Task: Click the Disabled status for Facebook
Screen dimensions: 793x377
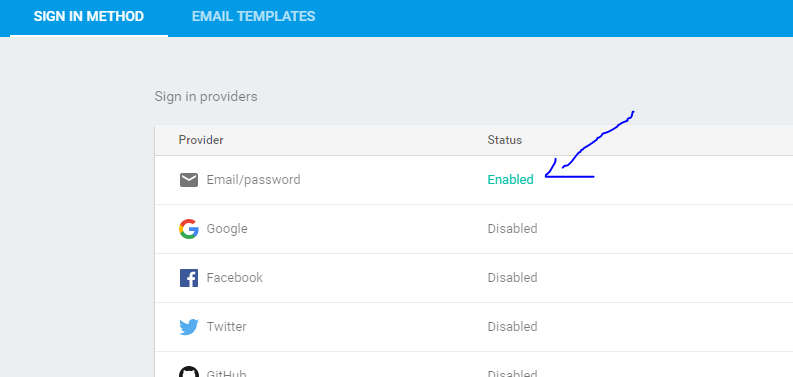Action: [x=512, y=278]
